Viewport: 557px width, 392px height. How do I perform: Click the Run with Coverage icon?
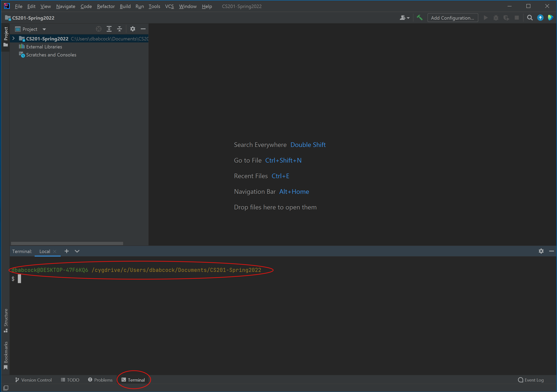pyautogui.click(x=507, y=17)
